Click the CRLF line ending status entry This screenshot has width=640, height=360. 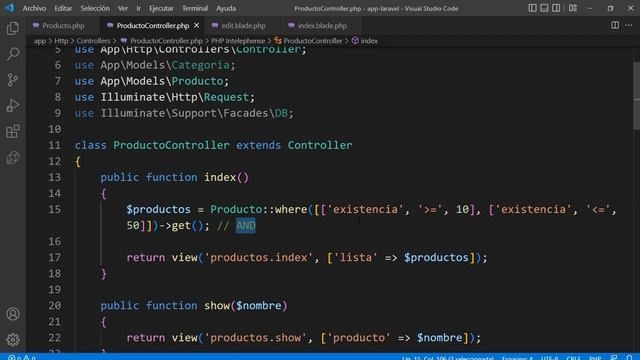coord(573,357)
